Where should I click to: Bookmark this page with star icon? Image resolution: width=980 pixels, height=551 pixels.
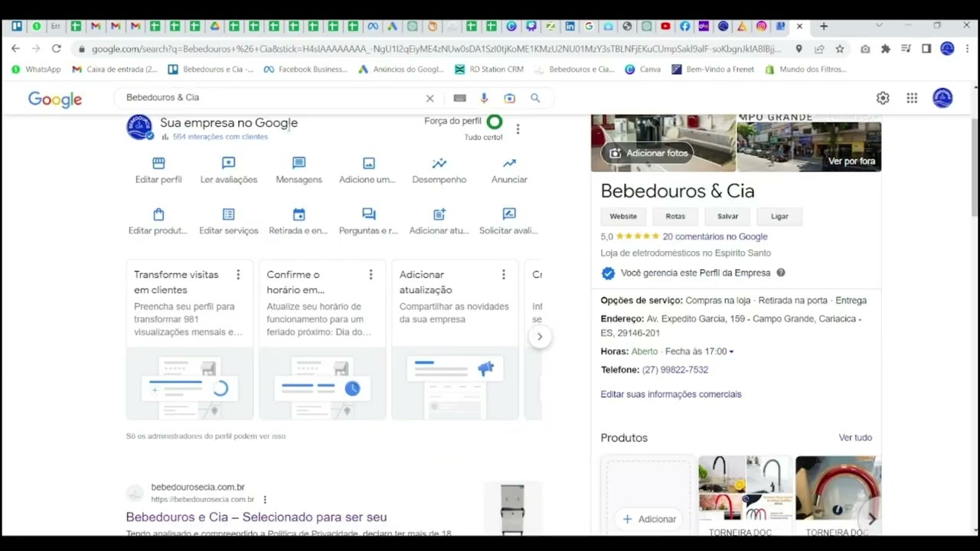coord(840,48)
